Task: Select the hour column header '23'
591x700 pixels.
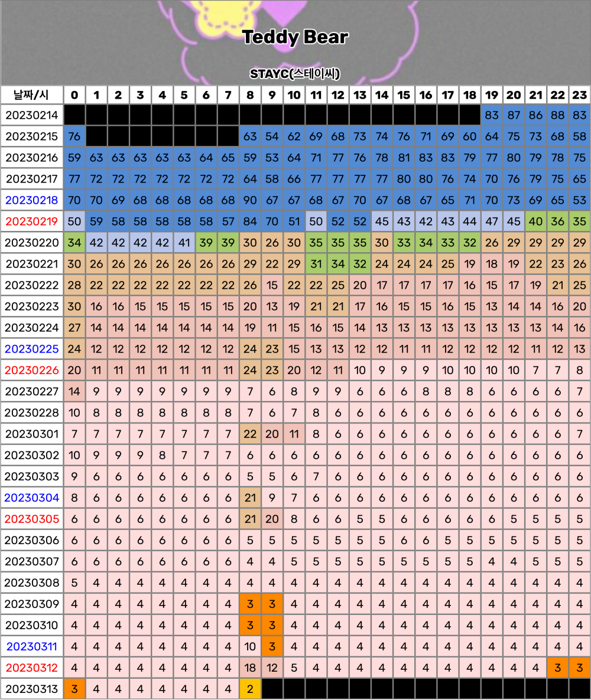Action: click(579, 95)
